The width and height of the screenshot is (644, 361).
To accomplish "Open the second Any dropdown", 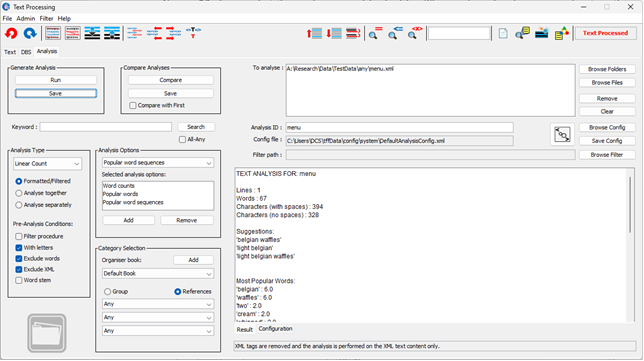I will click(158, 317).
